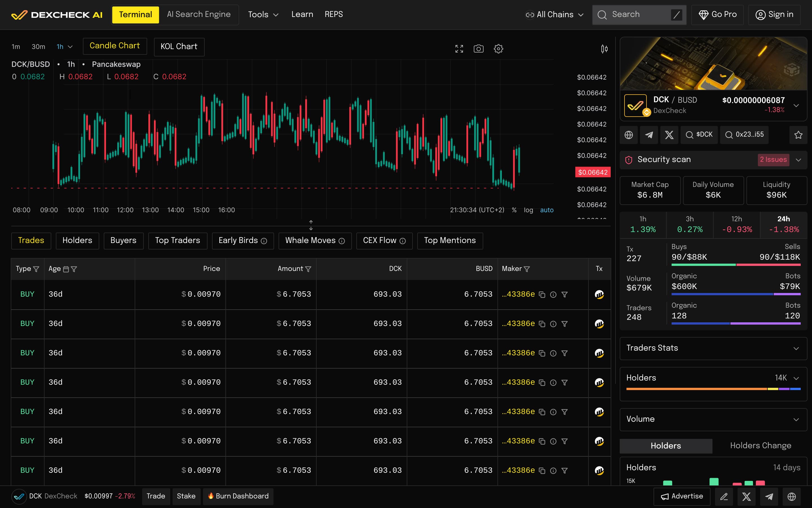Screen dimensions: 812x508
Task: Click the Go Pro button
Action: [717, 14]
